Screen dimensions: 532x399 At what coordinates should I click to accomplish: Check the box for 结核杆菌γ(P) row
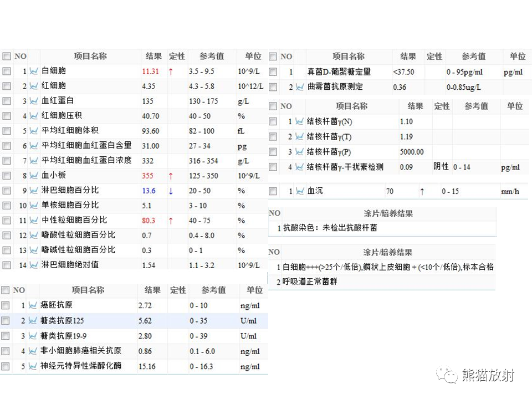(x=273, y=152)
